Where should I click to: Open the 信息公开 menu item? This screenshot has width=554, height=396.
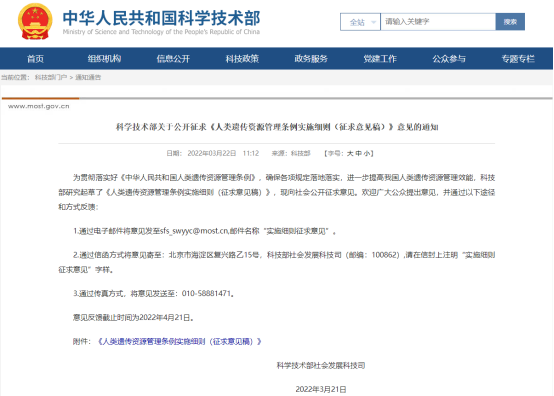click(173, 59)
